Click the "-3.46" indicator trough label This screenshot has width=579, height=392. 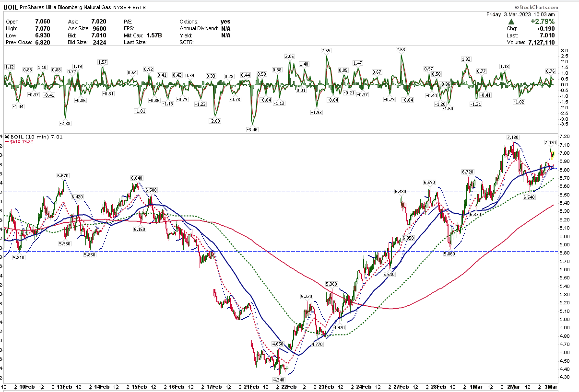[251, 130]
